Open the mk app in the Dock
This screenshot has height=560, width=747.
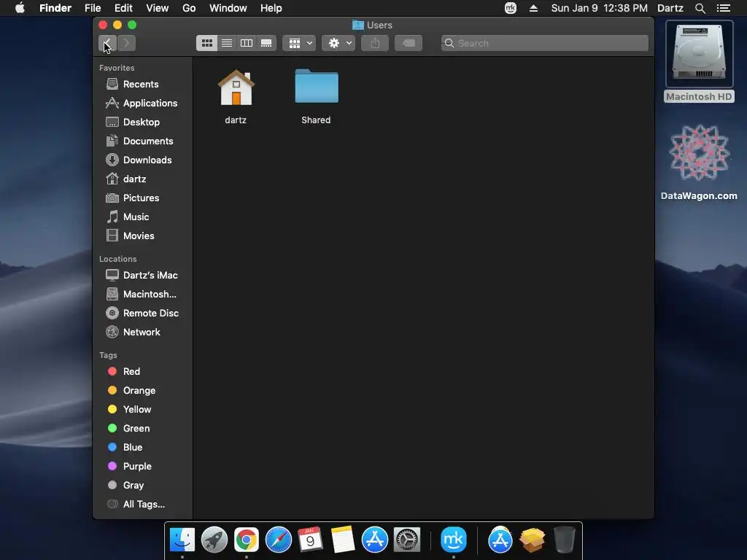point(453,540)
